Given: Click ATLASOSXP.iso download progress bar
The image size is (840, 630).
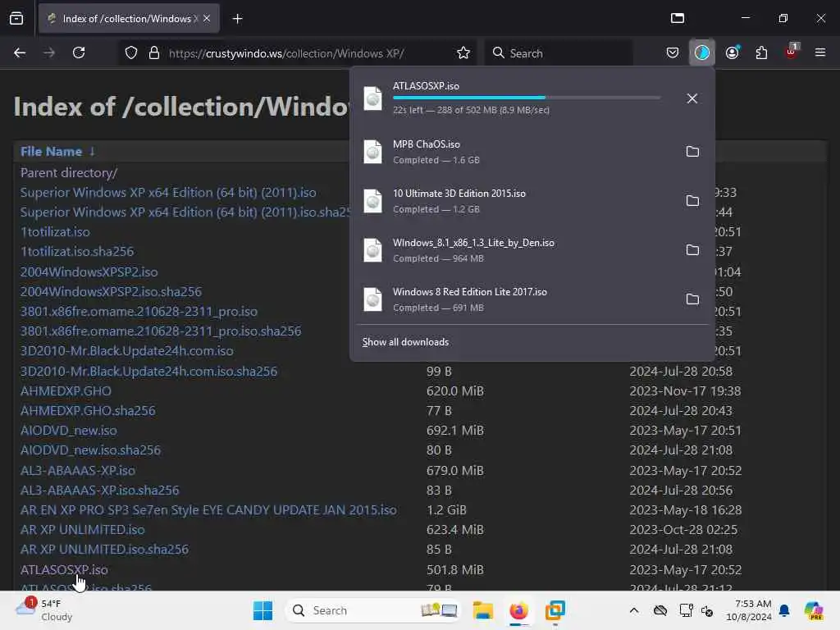Looking at the screenshot, I should (x=526, y=98).
